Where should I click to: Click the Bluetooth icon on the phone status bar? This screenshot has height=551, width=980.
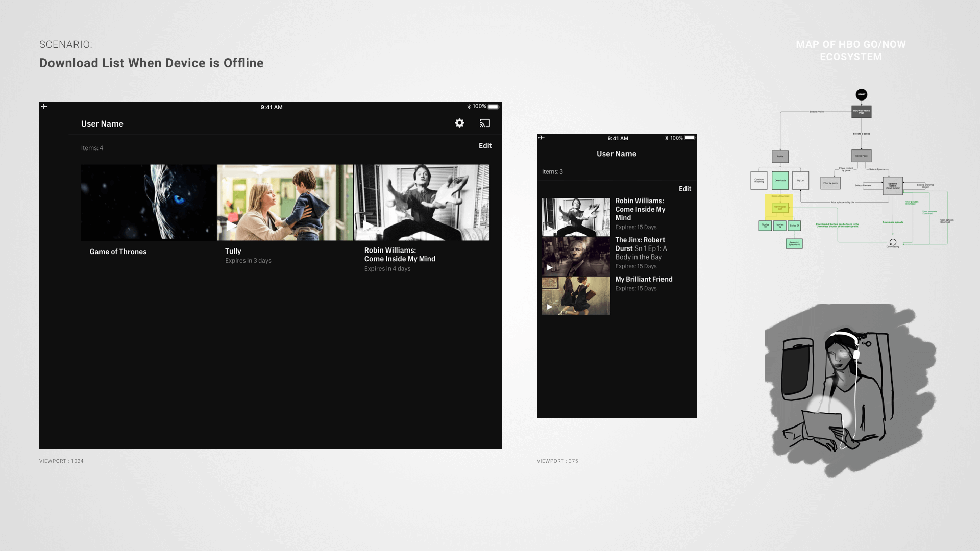coord(667,138)
